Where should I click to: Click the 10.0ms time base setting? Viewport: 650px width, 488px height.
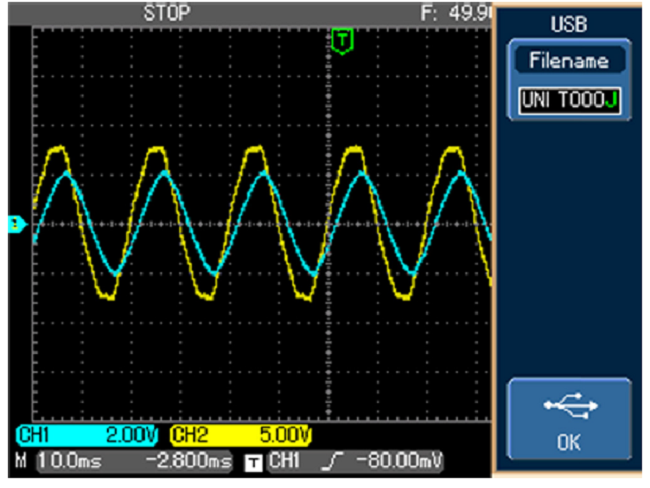[x=64, y=462]
